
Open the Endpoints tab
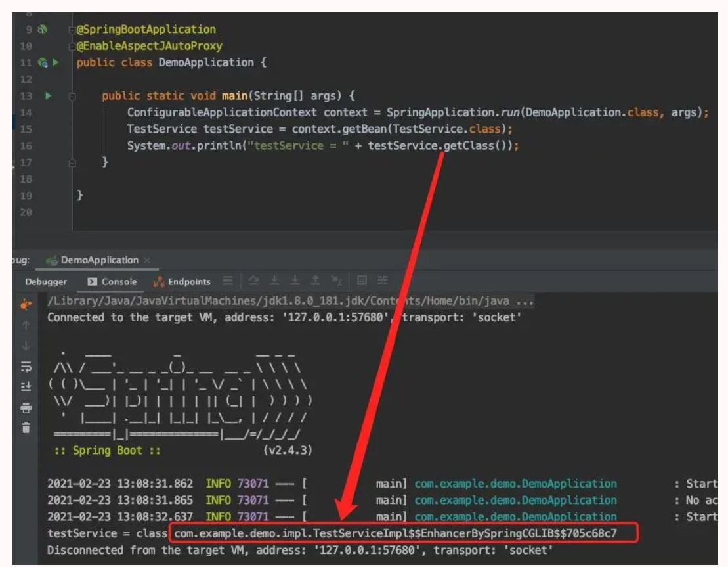click(x=182, y=282)
